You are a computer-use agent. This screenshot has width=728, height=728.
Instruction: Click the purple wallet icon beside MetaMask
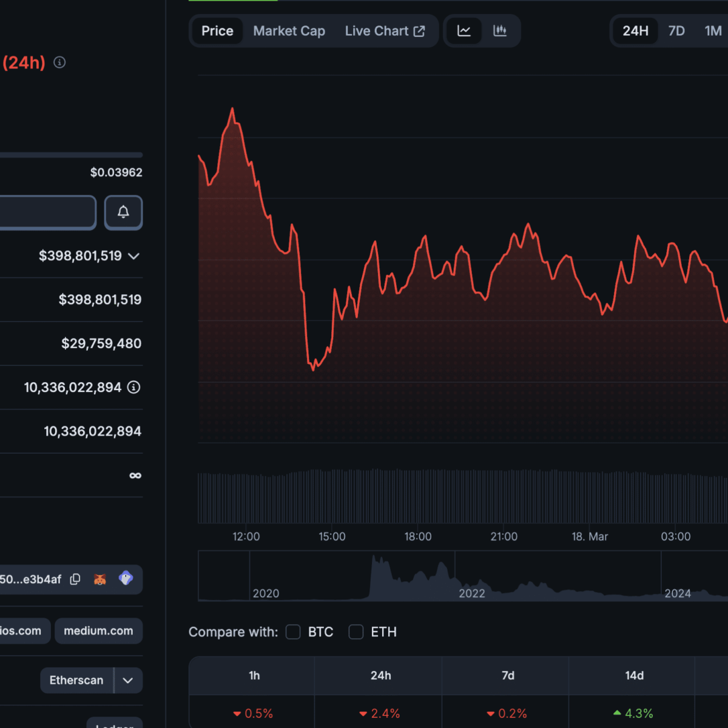126,578
